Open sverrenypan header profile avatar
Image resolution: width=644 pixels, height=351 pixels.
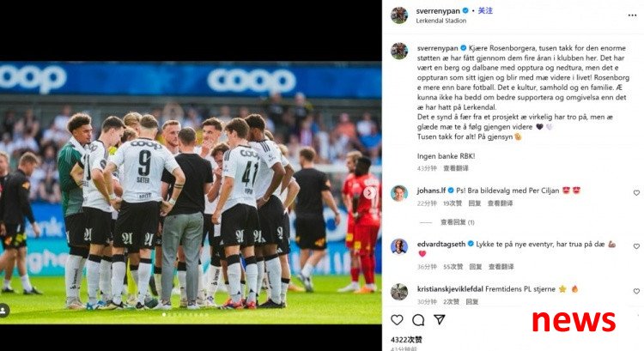(399, 15)
